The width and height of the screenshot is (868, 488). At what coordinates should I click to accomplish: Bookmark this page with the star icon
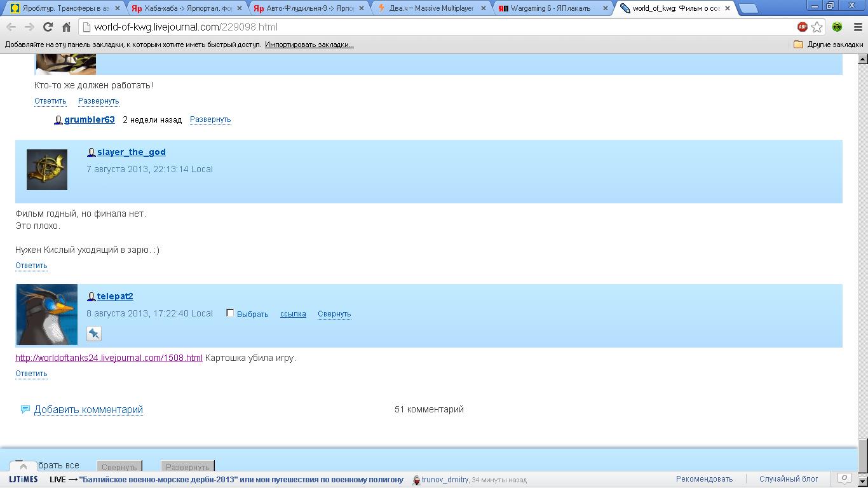click(817, 27)
